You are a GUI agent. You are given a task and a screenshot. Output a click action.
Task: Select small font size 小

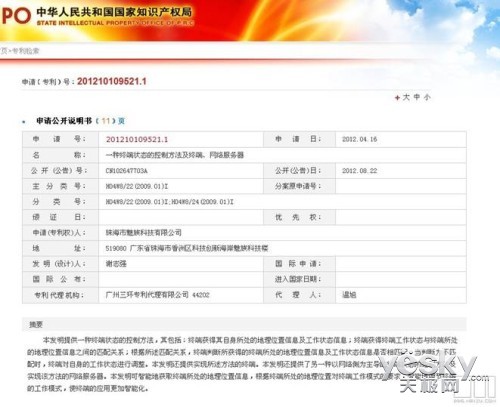click(x=427, y=97)
